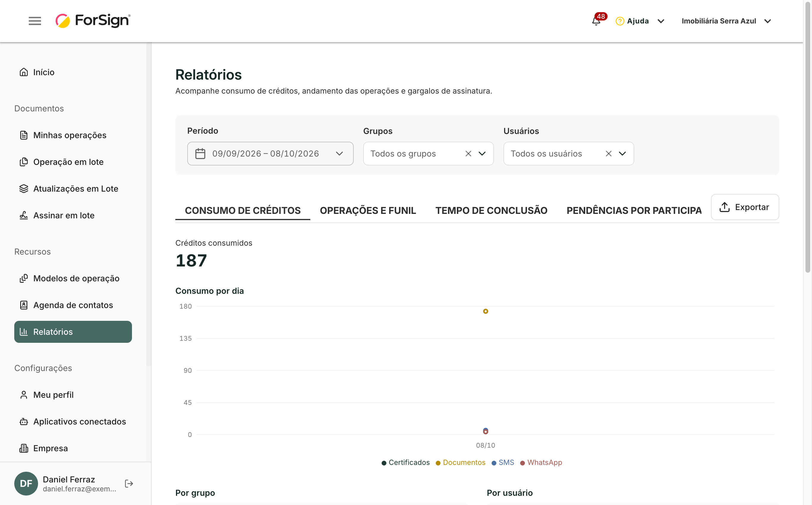Open Agenda de contatos
This screenshot has width=812, height=505.
click(x=73, y=305)
